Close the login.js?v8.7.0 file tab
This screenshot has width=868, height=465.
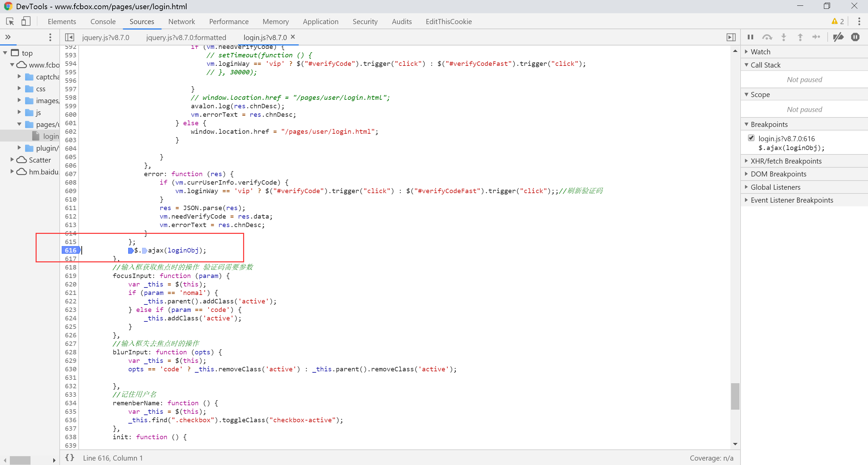293,37
